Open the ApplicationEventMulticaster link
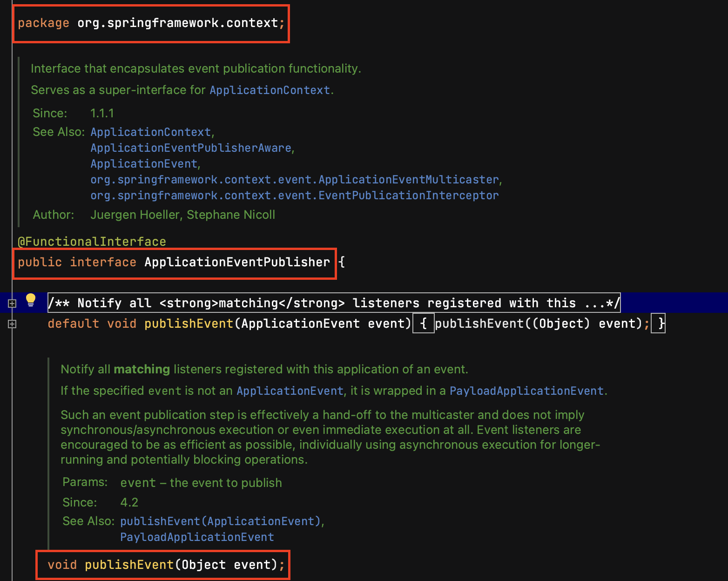This screenshot has width=728, height=581. [x=295, y=179]
